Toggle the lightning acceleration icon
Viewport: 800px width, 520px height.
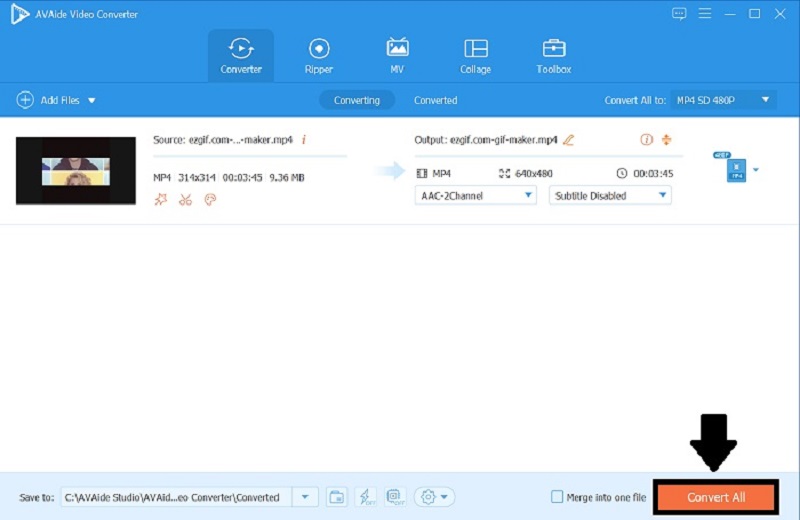click(x=366, y=497)
